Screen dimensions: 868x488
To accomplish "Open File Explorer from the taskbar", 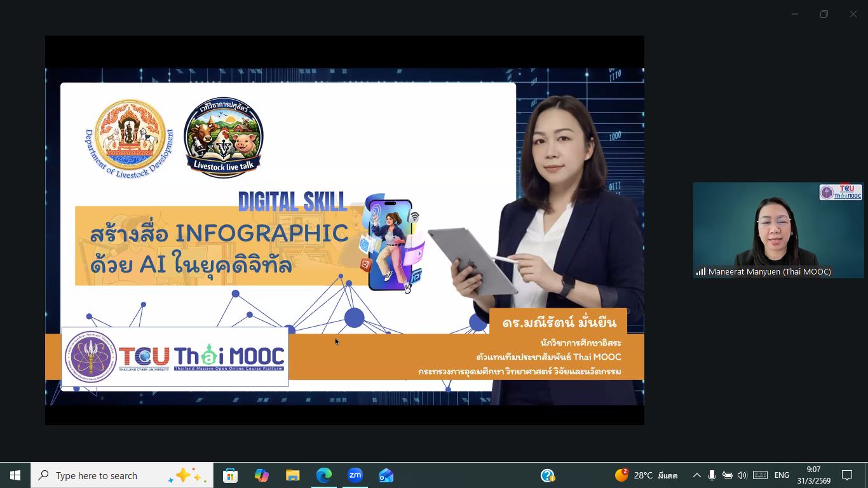I will [292, 475].
